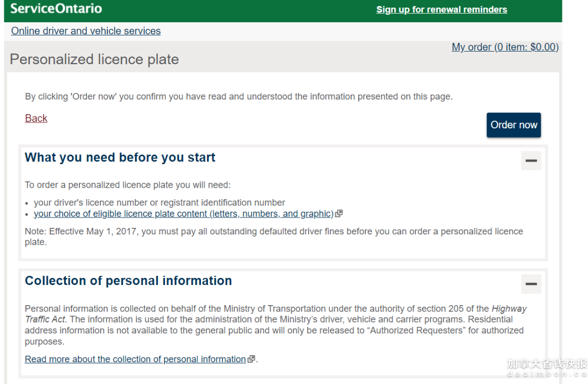Go to Online driver and vehicle services
Image resolution: width=588 pixels, height=384 pixels.
[x=86, y=31]
